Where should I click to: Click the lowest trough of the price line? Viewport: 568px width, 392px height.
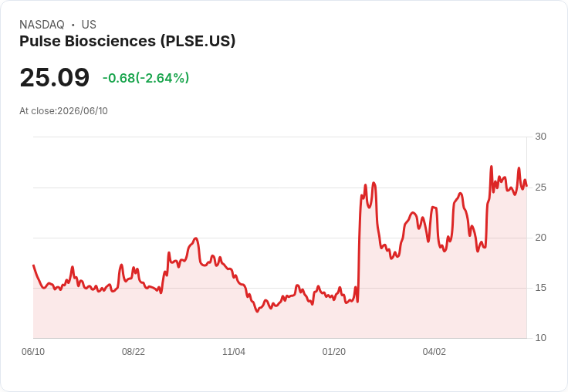pos(257,311)
